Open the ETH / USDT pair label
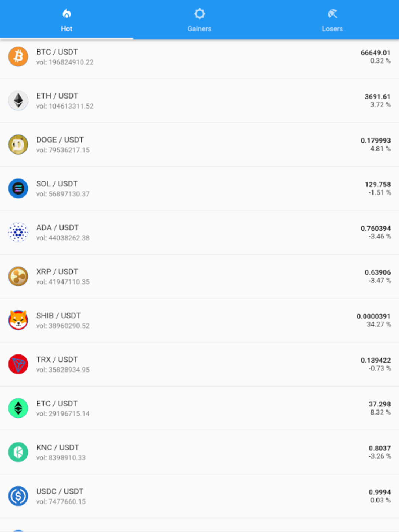 [x=57, y=96]
